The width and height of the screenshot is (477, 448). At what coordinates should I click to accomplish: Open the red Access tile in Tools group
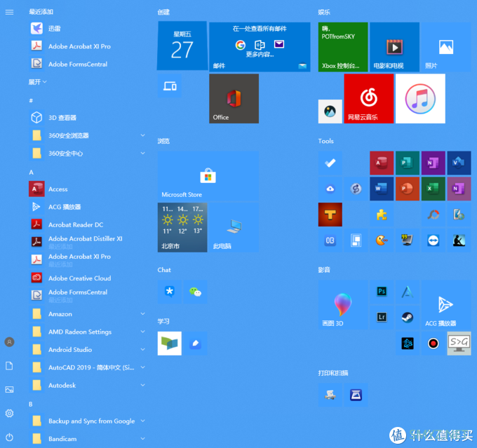[x=382, y=163]
